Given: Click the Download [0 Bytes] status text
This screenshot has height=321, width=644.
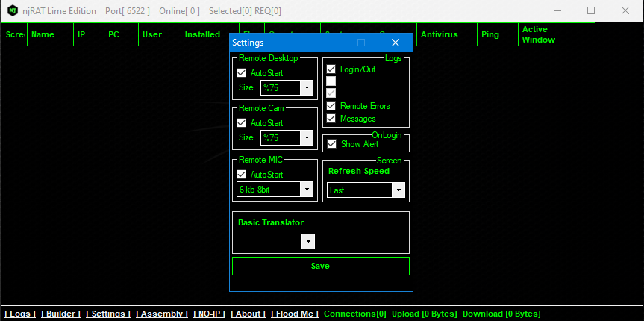Looking at the screenshot, I should [501, 314].
